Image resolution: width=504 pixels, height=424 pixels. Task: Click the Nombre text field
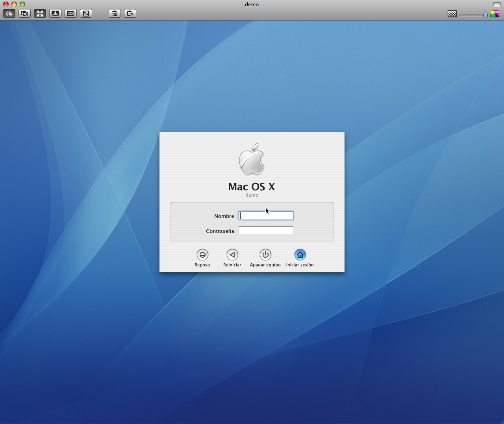266,216
